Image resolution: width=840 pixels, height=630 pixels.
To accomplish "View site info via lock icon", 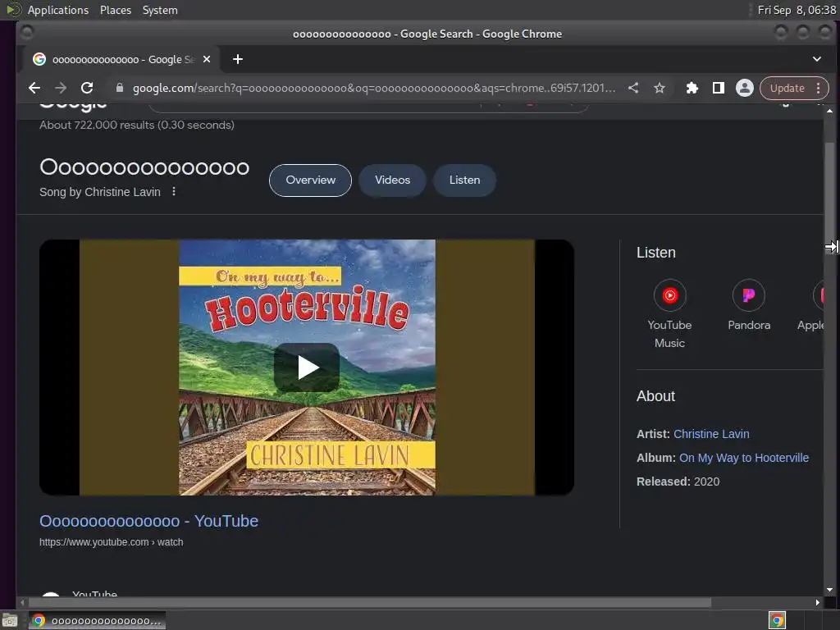I will tap(120, 88).
